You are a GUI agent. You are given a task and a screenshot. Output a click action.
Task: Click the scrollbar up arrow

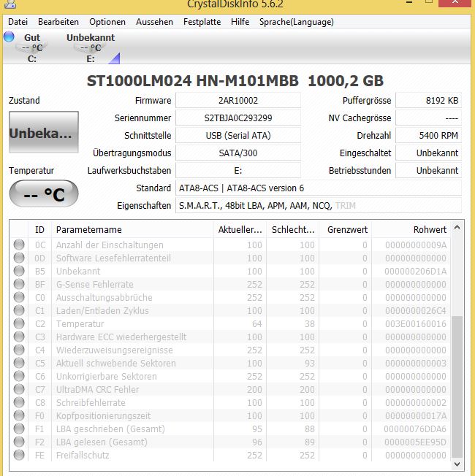pos(457,227)
